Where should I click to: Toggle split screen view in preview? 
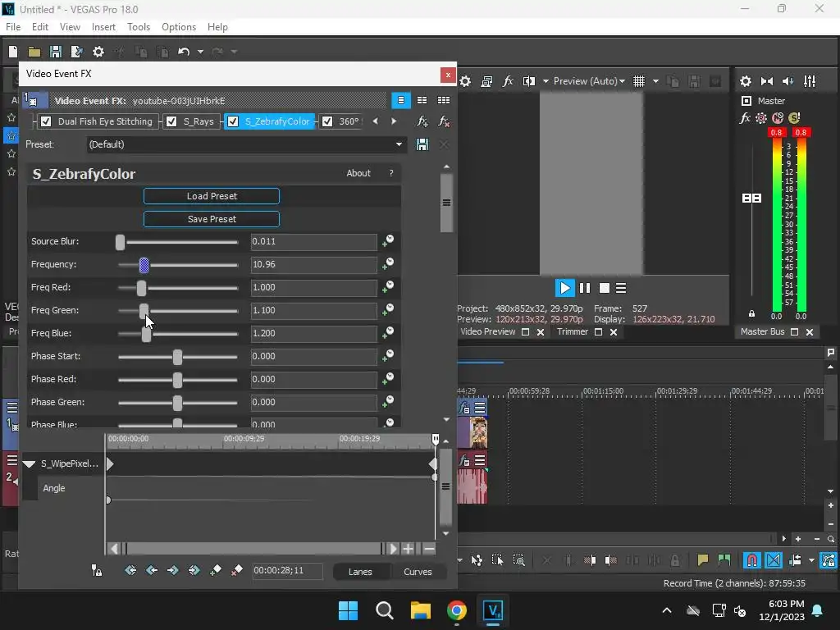(529, 81)
